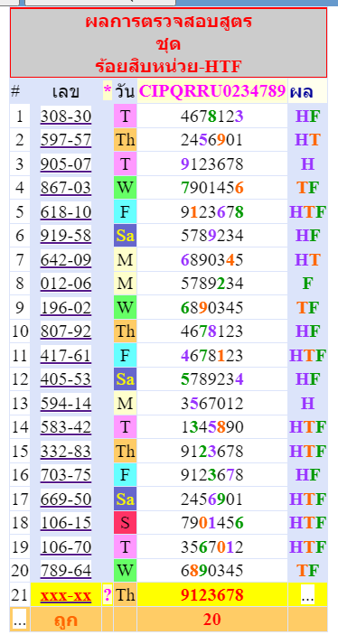
Task: Open the 106-70 link
Action: (66, 546)
